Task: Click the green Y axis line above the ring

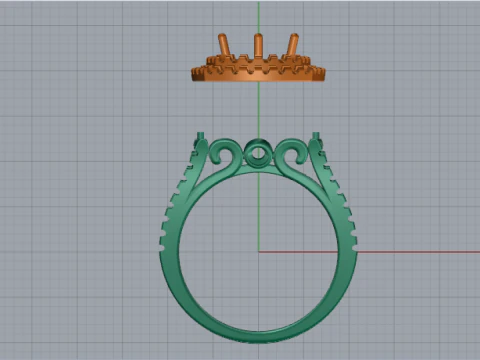Action: tap(258, 110)
